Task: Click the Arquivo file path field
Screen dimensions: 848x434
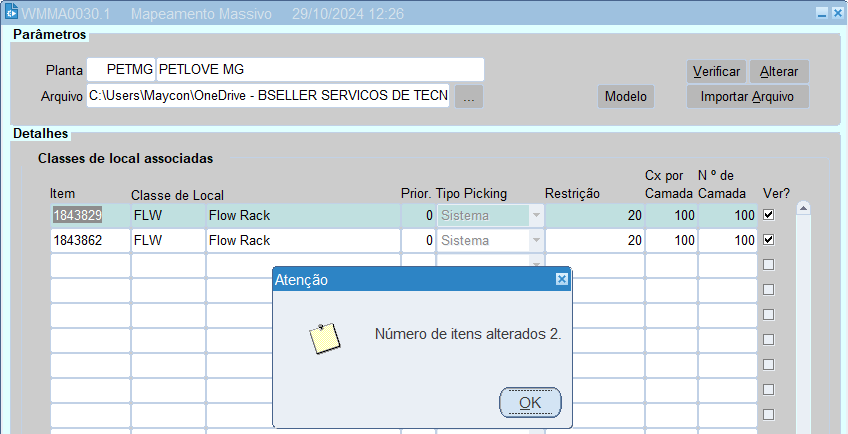Action: coord(268,97)
